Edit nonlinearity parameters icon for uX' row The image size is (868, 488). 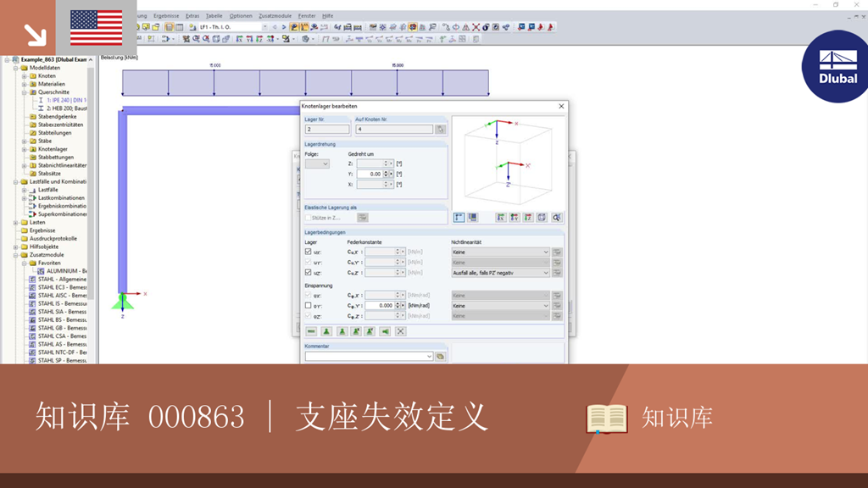(x=557, y=252)
